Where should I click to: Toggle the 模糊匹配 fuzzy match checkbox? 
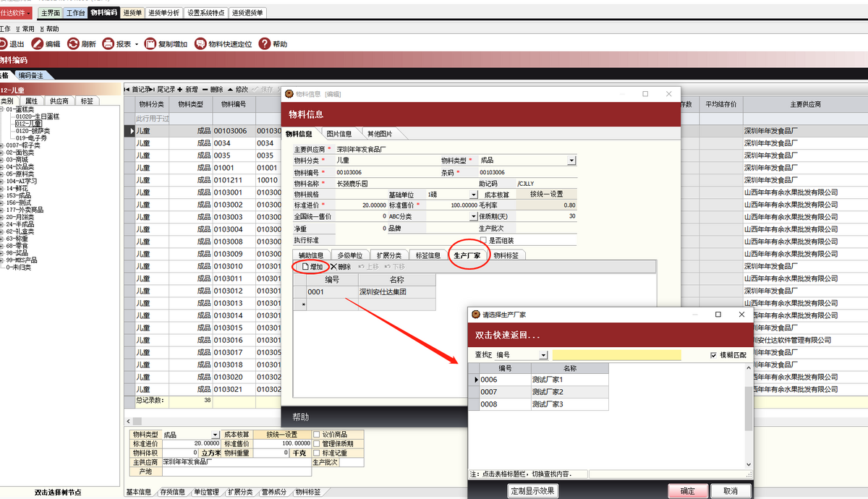click(x=714, y=355)
